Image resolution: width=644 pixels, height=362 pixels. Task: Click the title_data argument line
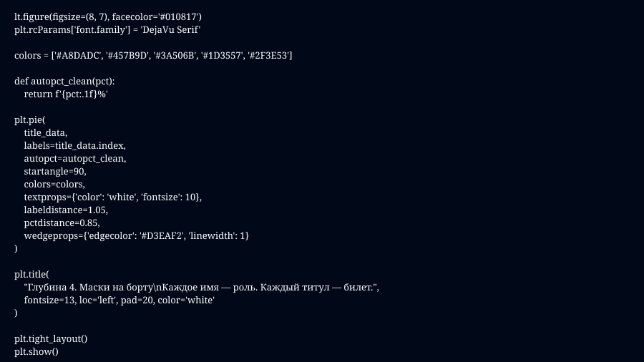pos(46,132)
